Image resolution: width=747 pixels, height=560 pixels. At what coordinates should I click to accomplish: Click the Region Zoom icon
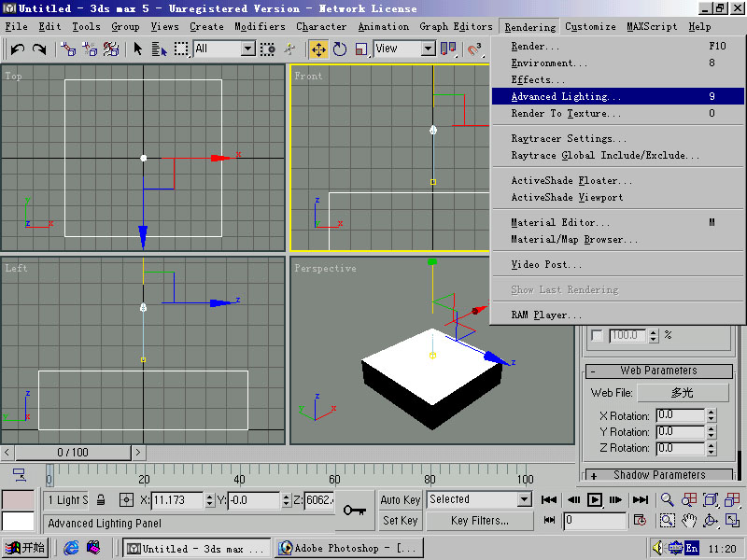click(x=667, y=521)
